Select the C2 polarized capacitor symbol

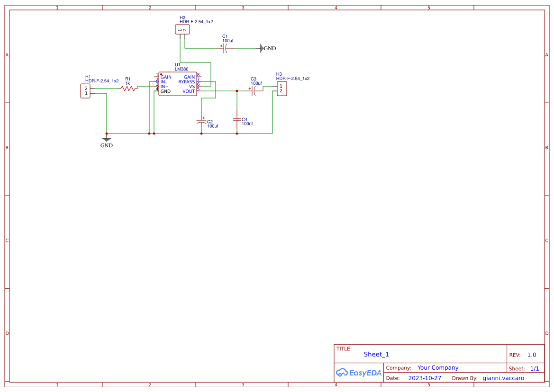click(201, 122)
